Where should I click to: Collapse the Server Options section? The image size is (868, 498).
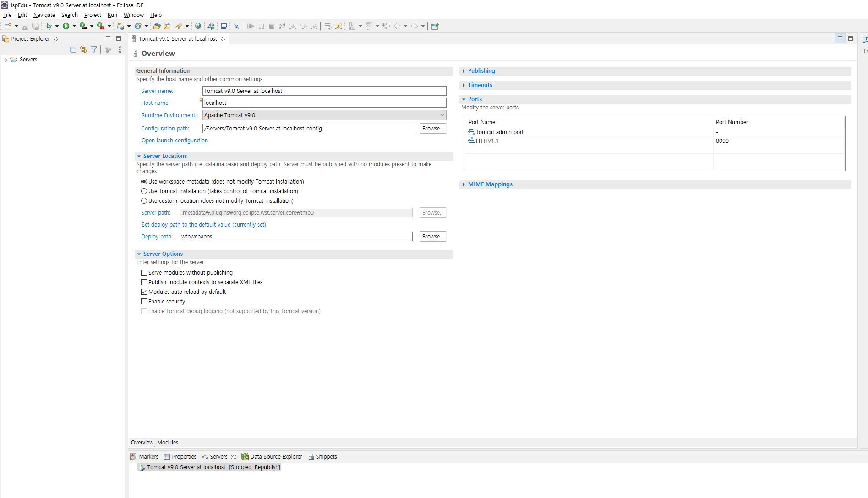tap(139, 254)
